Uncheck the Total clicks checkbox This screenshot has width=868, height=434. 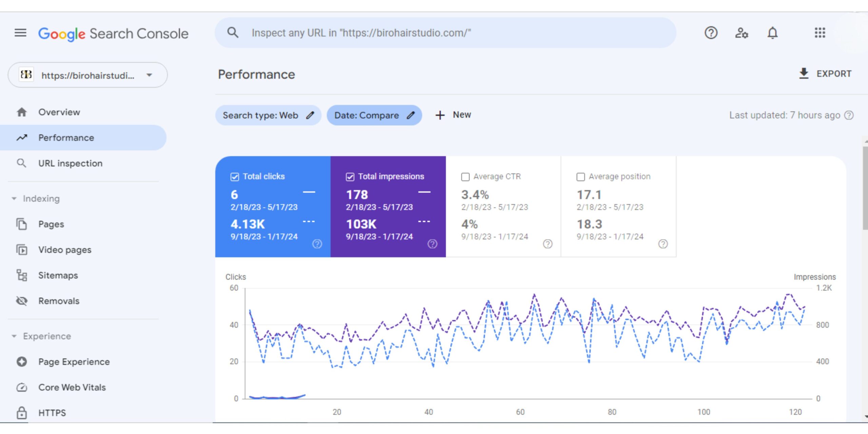pos(235,177)
